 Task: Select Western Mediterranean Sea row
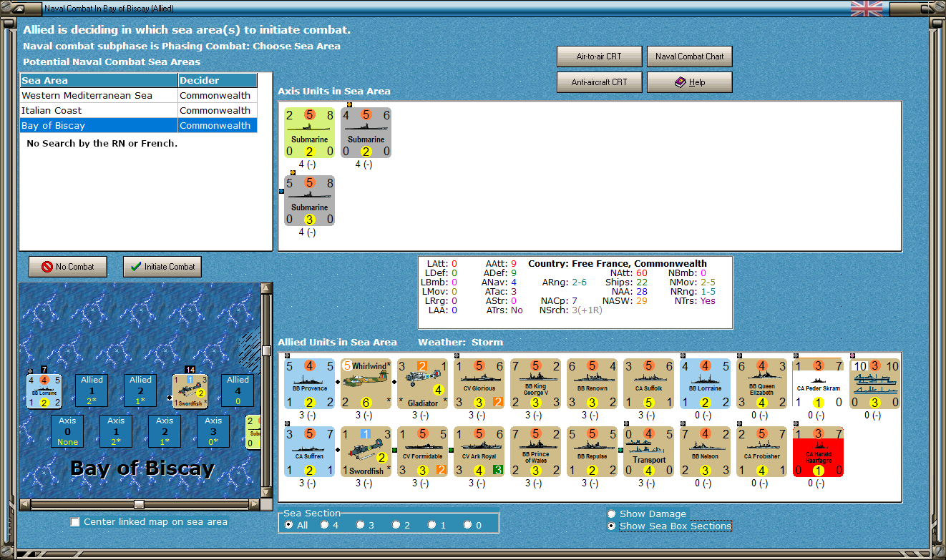138,95
